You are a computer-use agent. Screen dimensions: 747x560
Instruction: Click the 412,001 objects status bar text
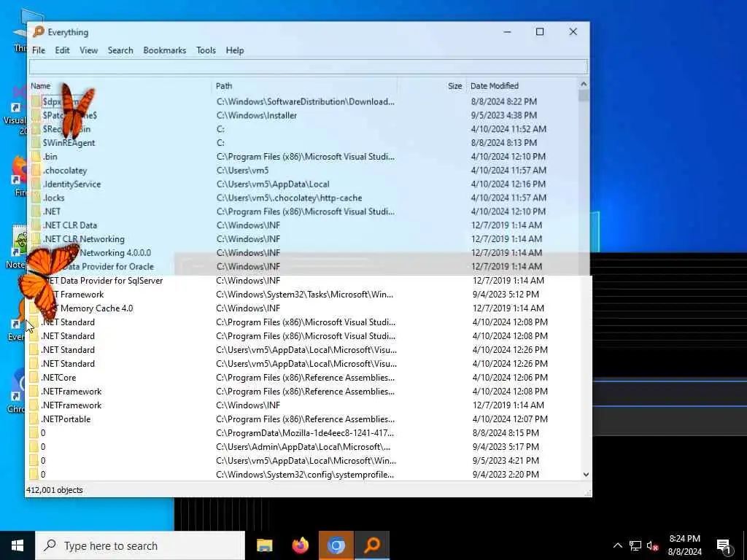(54, 490)
